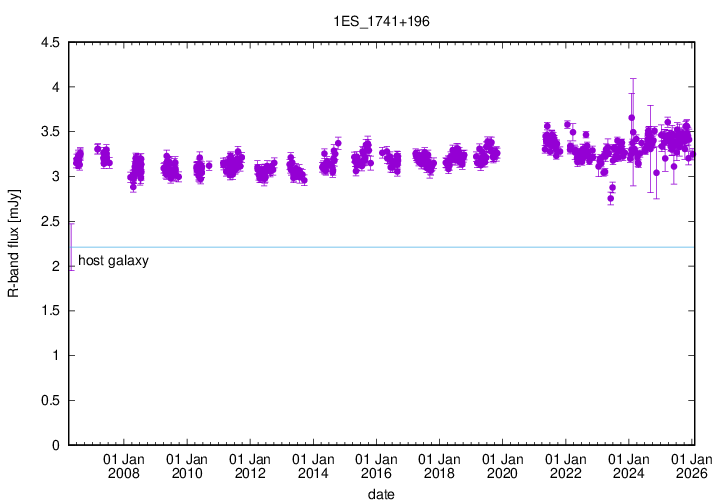Click the 0.5 y-axis tick label
The height and width of the screenshot is (504, 720).
click(x=49, y=400)
